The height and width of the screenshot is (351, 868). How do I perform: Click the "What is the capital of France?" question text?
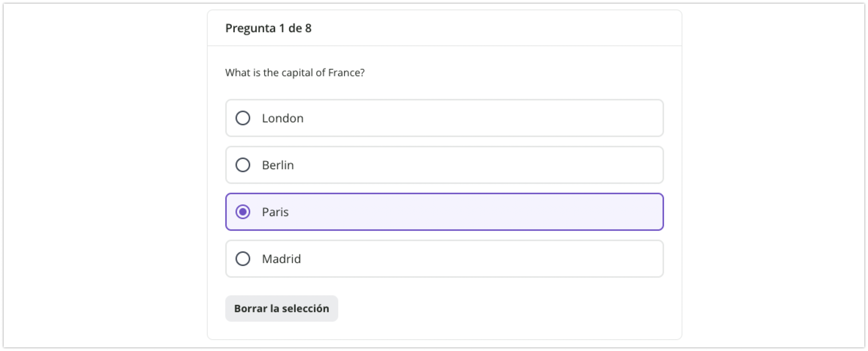pyautogui.click(x=295, y=73)
